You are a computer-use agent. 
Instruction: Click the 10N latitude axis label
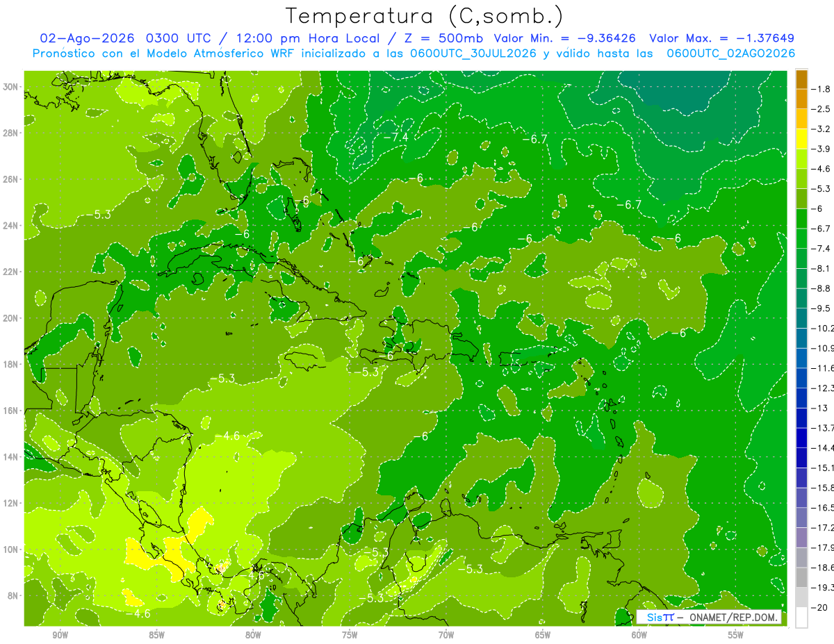tap(11, 550)
